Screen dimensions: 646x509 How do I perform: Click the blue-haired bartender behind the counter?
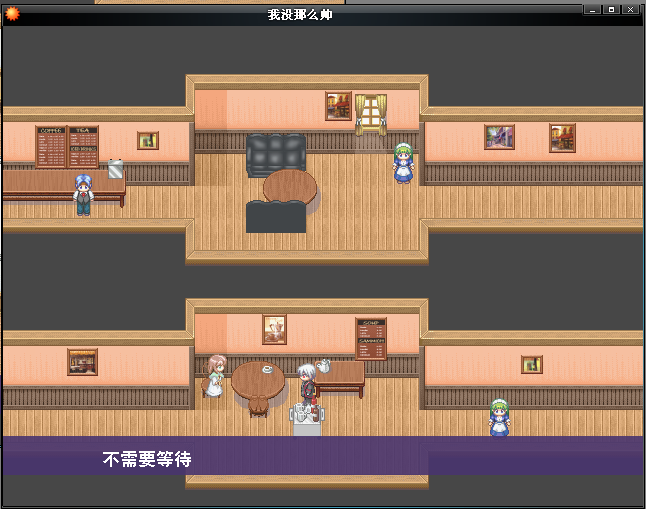click(83, 195)
